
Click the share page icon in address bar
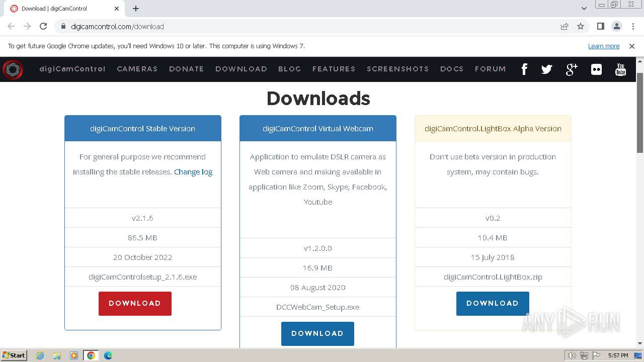tap(565, 26)
